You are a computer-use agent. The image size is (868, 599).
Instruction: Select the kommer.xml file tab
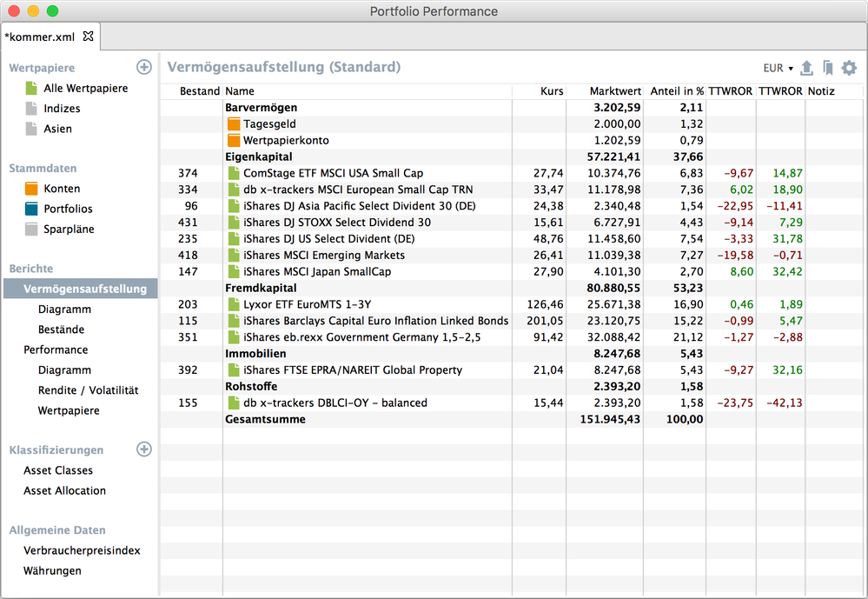tap(40, 37)
